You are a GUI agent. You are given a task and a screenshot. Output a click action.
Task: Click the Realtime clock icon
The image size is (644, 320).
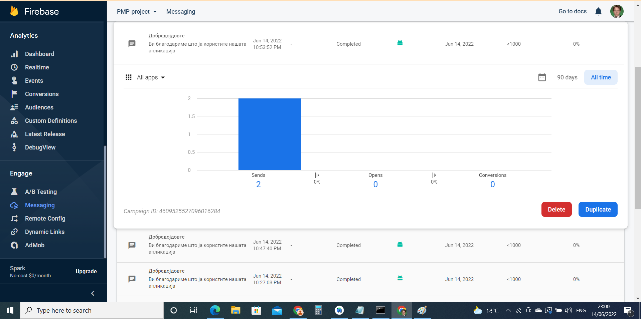(14, 67)
